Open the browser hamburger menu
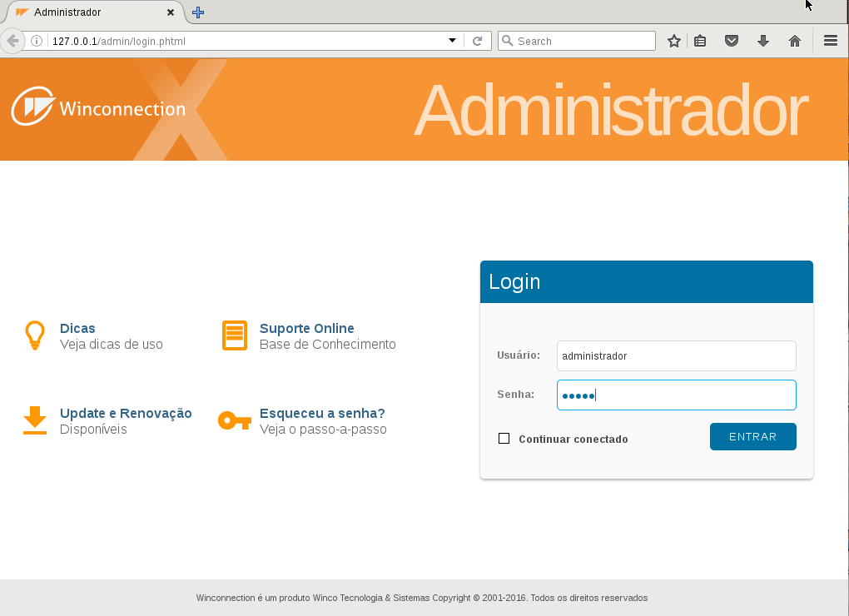Image resolution: width=849 pixels, height=616 pixels. (831, 41)
